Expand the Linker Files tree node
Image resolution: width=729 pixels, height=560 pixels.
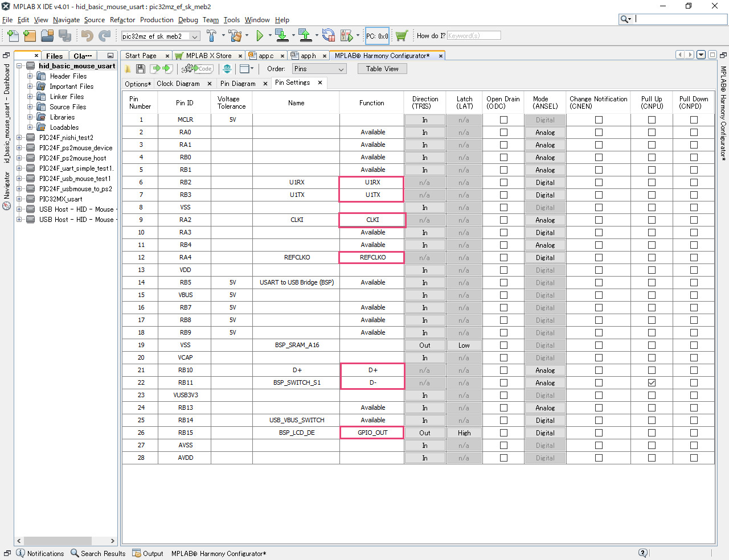[30, 96]
